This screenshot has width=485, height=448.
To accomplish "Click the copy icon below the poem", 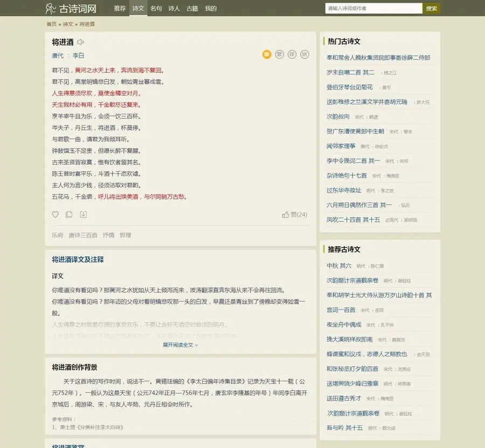I will coord(68,214).
